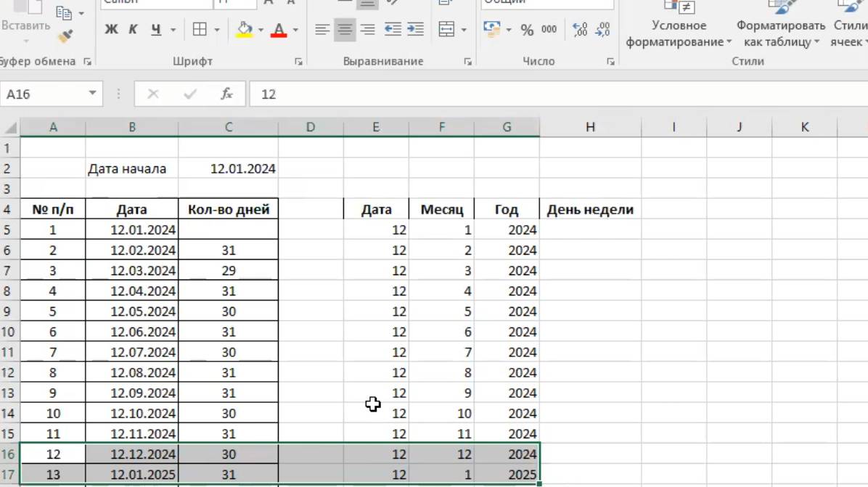Click into the formula bar showing 12
Image resolution: width=868 pixels, height=487 pixels.
558,94
